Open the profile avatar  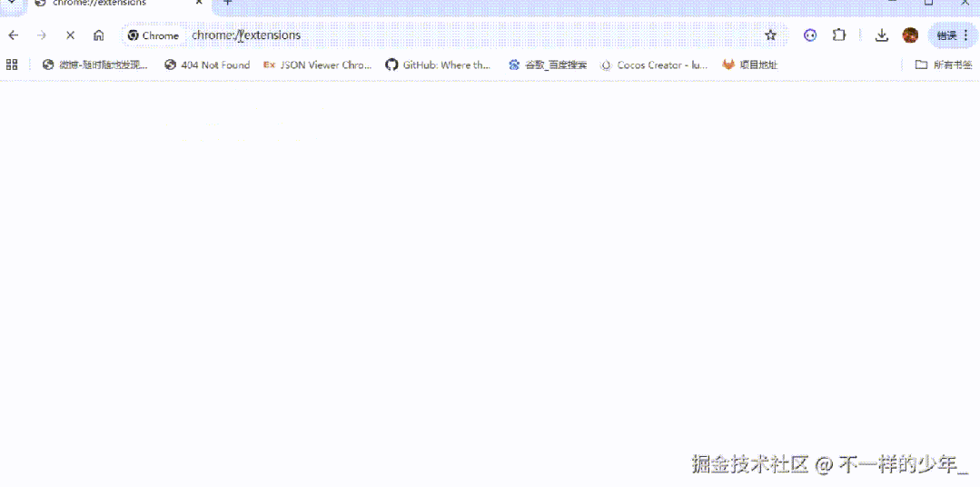pyautogui.click(x=910, y=35)
